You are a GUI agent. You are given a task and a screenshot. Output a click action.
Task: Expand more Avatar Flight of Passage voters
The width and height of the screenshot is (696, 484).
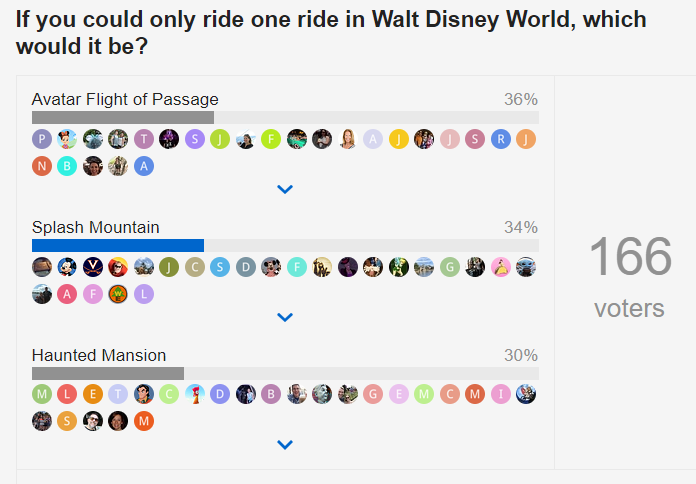click(x=285, y=189)
